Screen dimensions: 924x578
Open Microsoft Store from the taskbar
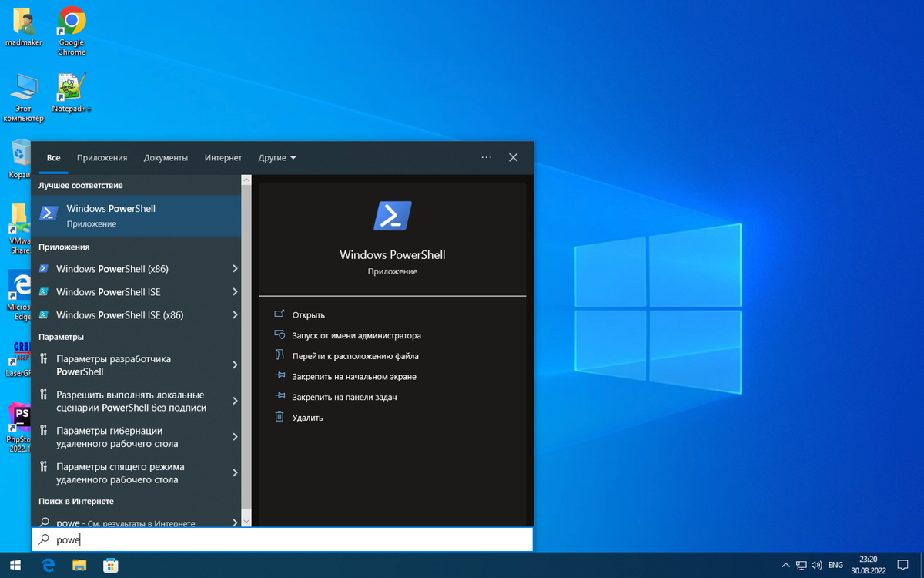[110, 565]
